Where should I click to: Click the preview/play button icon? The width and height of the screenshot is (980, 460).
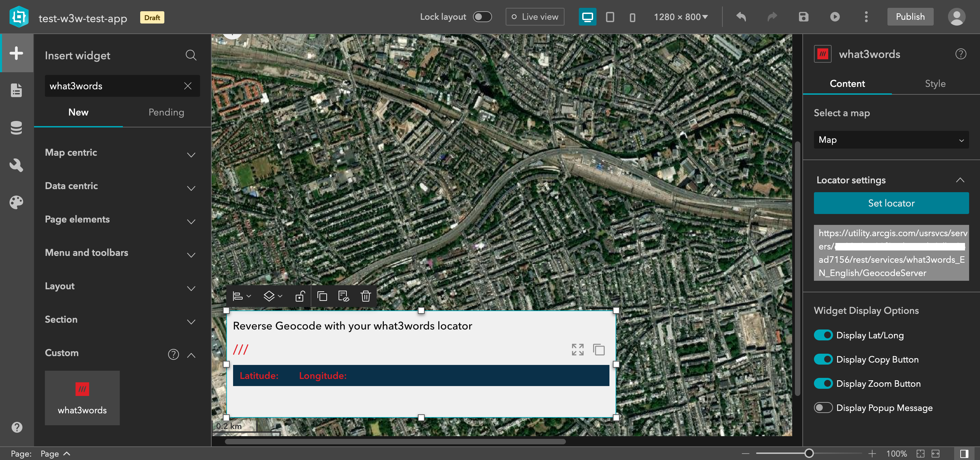(836, 17)
